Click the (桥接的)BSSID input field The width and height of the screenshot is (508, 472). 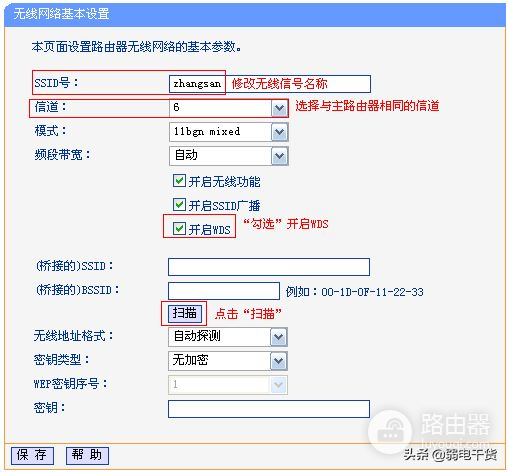(x=224, y=291)
